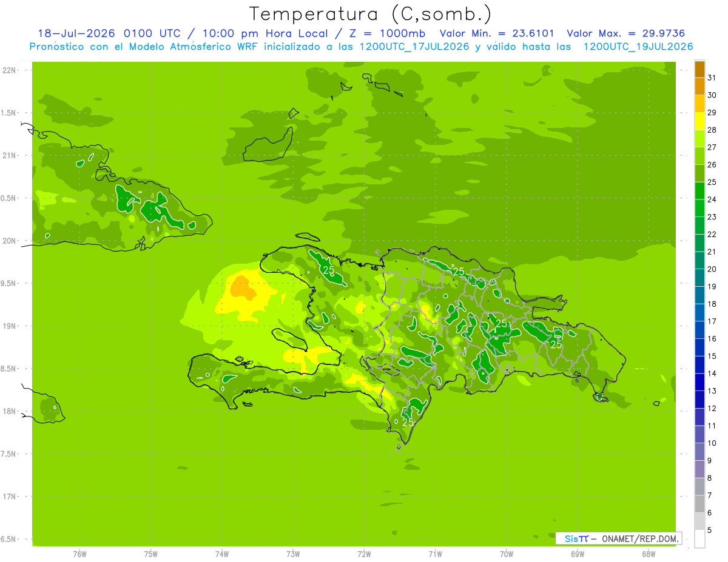The width and height of the screenshot is (728, 562).
Task: Click the color bar segment between 30 and 31
Action: [699, 87]
